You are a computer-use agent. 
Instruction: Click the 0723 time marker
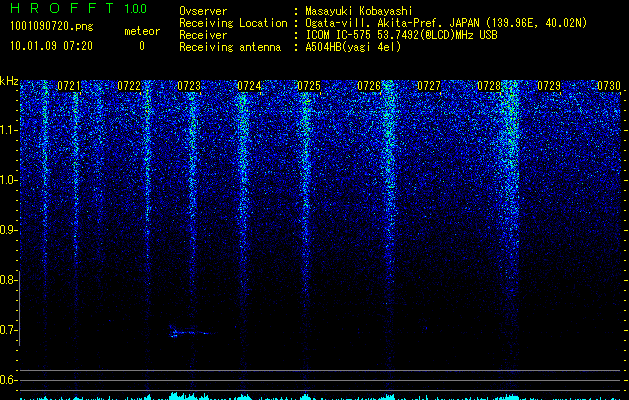click(x=189, y=86)
